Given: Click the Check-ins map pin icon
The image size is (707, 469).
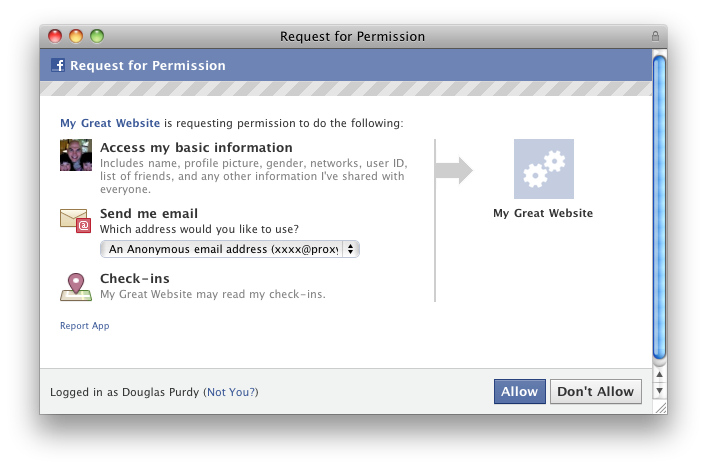Looking at the screenshot, I should [x=76, y=285].
